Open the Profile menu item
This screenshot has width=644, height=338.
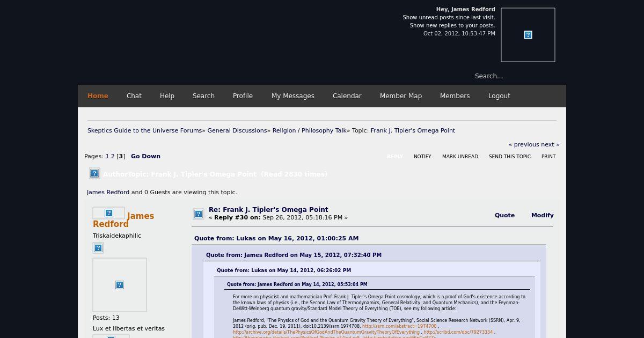(x=243, y=96)
